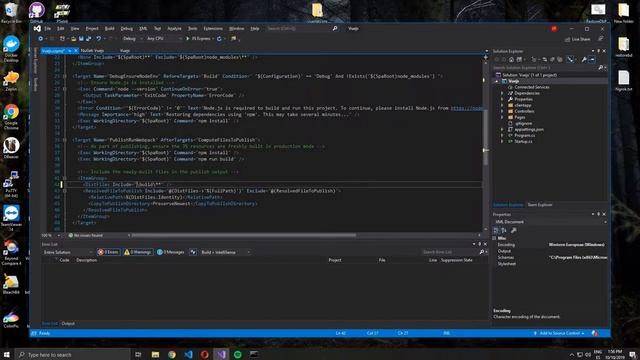The image size is (640, 360).
Task: Open the editor zoom 100% dropdown
Action: click(x=51, y=236)
